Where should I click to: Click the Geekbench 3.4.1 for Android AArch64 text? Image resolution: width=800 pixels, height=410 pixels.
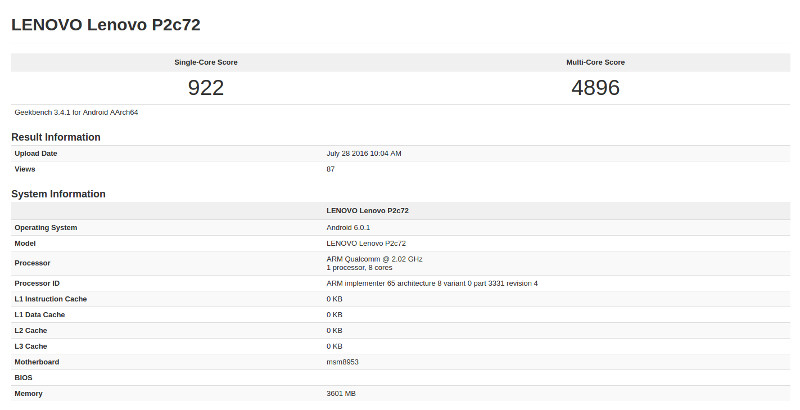[x=77, y=112]
